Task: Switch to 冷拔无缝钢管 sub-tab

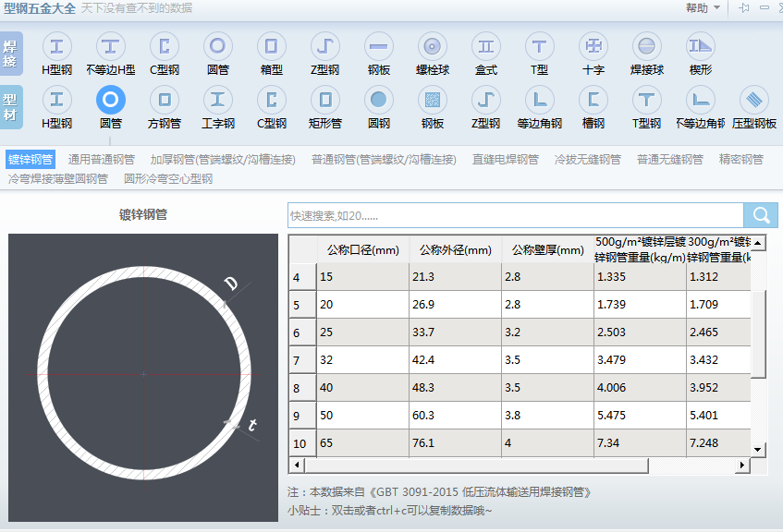Action: point(588,160)
